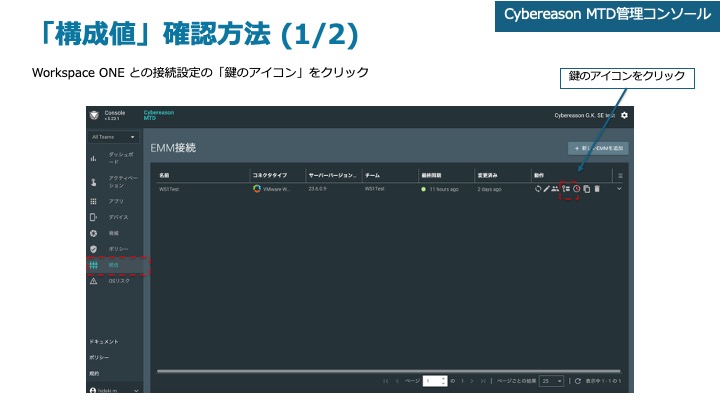This screenshot has width=720, height=405.
Task: Click the clock schedule icon for WS1Test
Action: 577,189
